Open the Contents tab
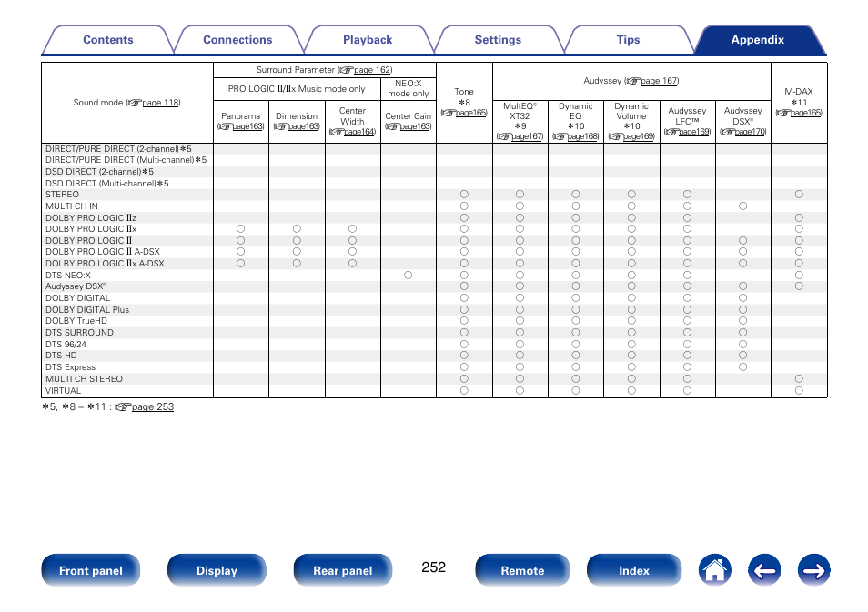Image resolution: width=868 pixels, height=612 pixels. click(x=108, y=40)
